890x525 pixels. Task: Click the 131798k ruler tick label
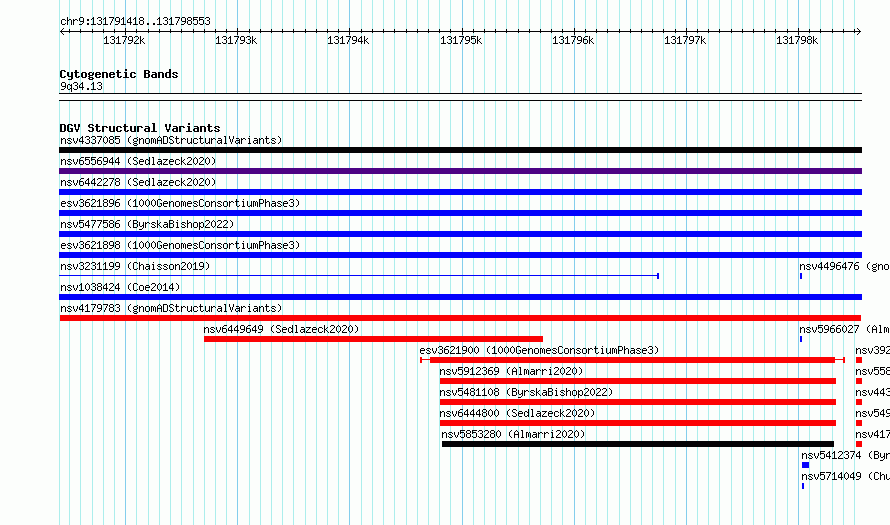point(797,40)
